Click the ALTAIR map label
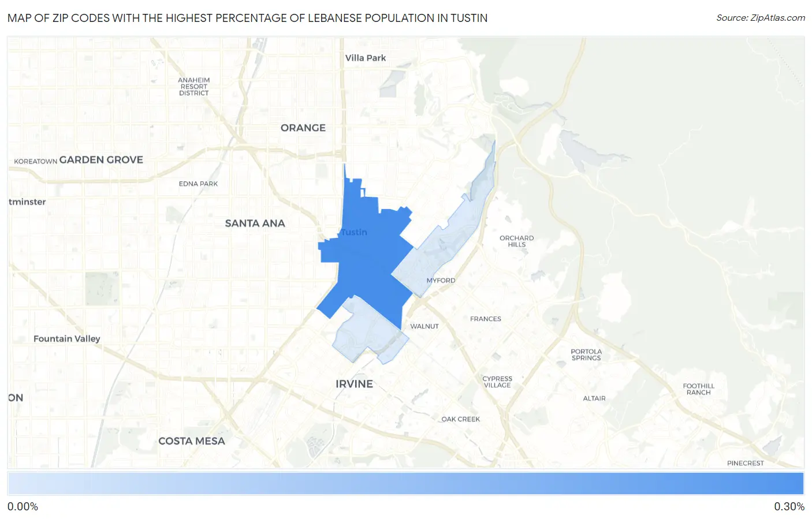The width and height of the screenshot is (812, 519). [x=594, y=398]
